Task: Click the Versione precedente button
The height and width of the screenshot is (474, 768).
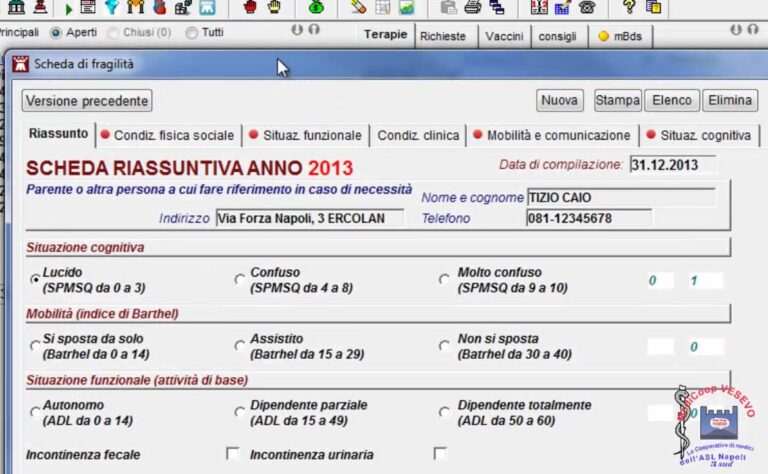Action: tap(87, 101)
